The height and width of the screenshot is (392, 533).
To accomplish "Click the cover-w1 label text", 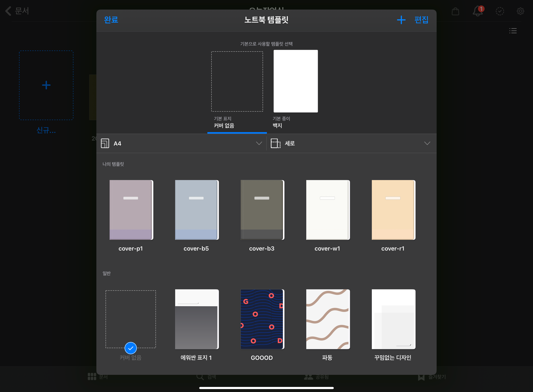I will pos(327,249).
